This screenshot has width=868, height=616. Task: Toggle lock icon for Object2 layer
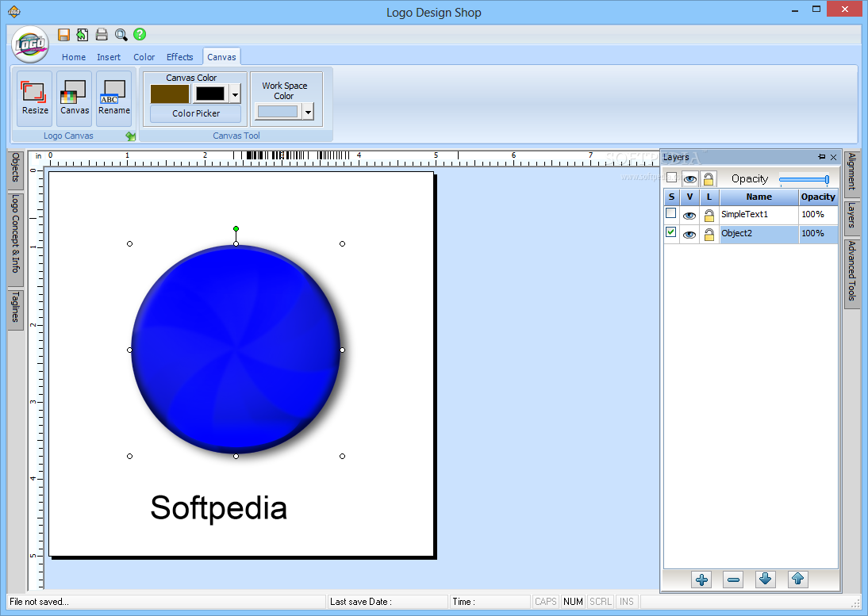(709, 234)
